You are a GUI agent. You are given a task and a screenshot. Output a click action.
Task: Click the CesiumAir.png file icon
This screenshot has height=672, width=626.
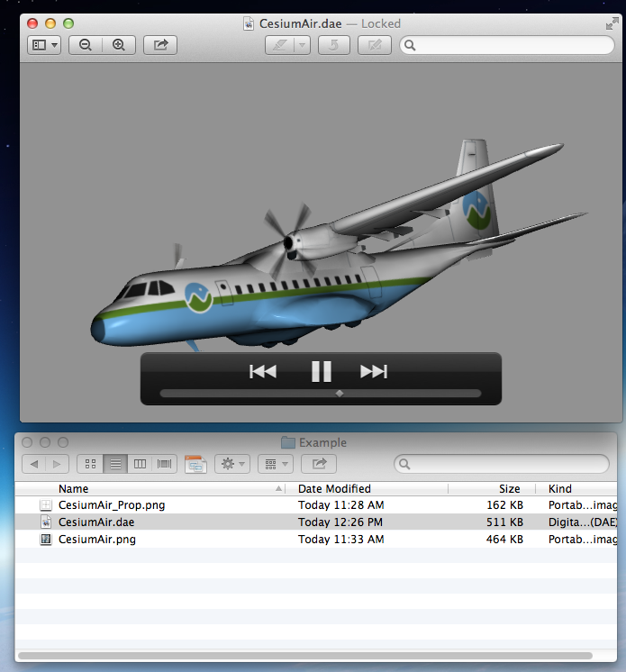tap(46, 540)
